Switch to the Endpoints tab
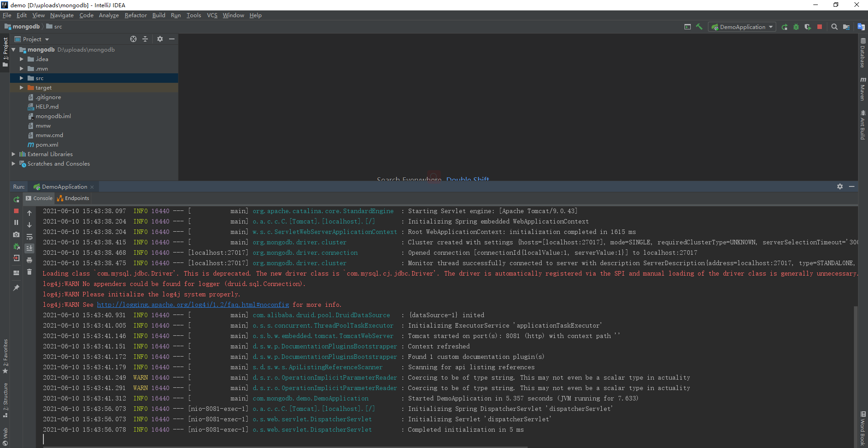Viewport: 868px width, 448px height. 73,198
